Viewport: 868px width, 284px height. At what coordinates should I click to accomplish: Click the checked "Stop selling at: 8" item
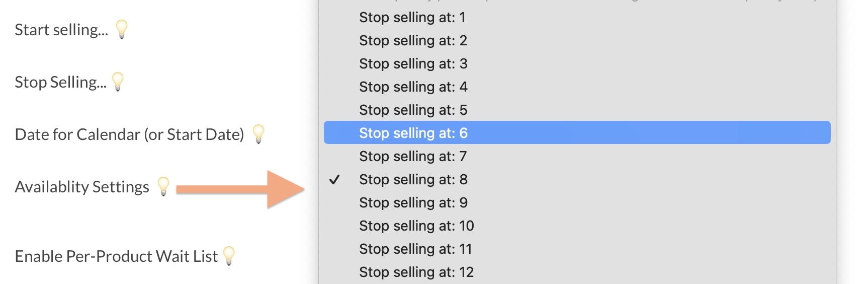pos(413,179)
